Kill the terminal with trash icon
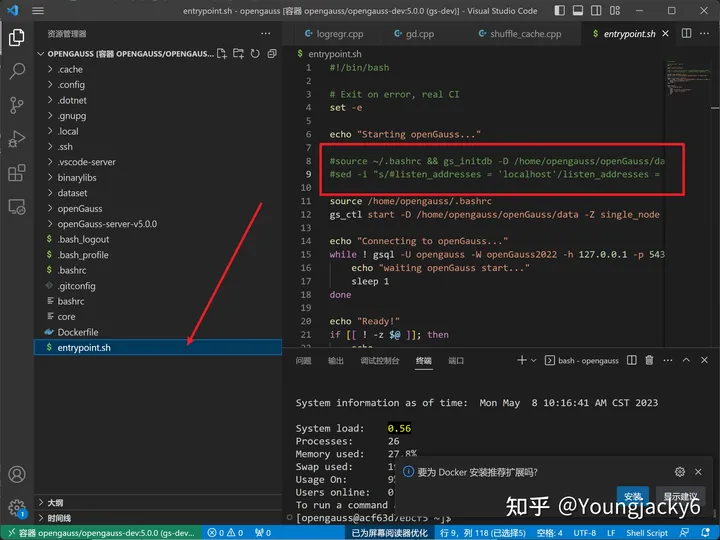Screen dimensions: 720x540 649,360
